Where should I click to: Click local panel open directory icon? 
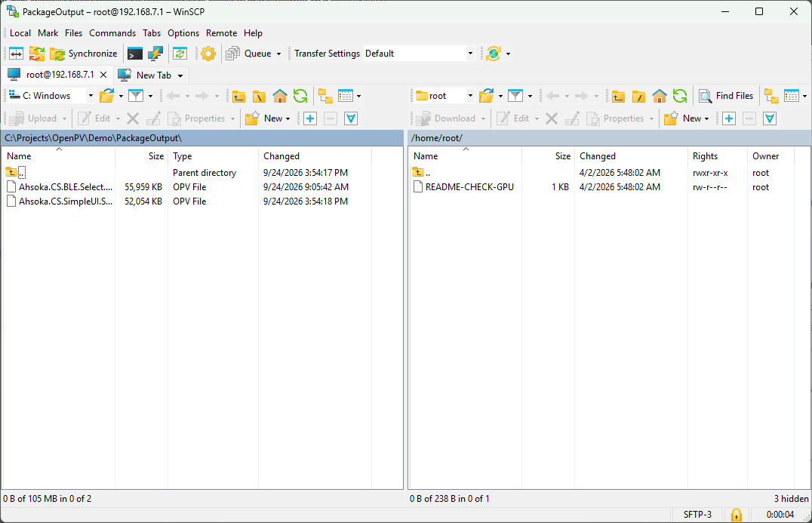tap(107, 96)
